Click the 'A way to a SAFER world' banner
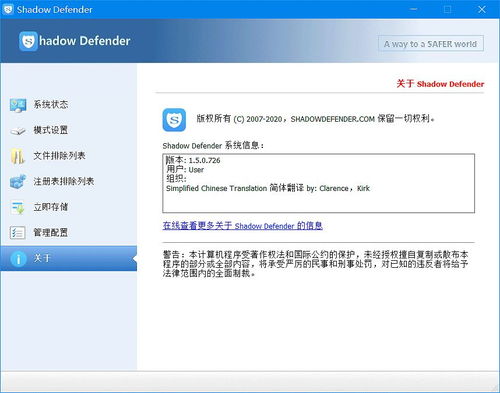500x393 pixels. click(431, 44)
